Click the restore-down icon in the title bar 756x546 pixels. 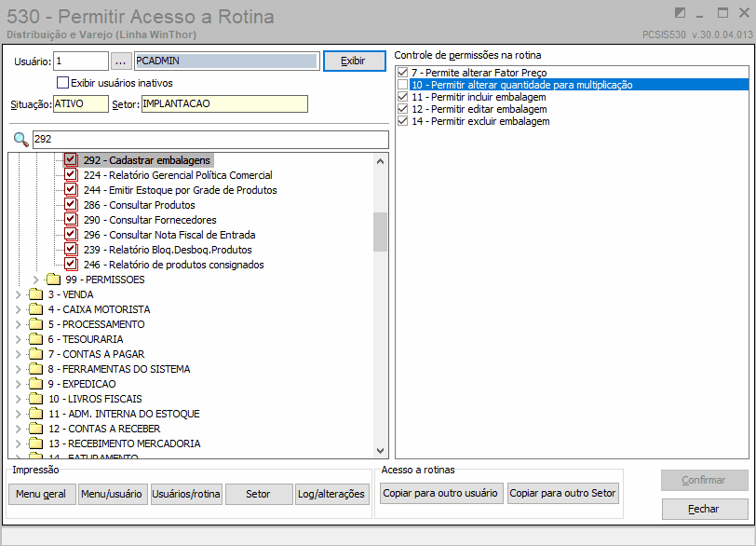tap(680, 12)
